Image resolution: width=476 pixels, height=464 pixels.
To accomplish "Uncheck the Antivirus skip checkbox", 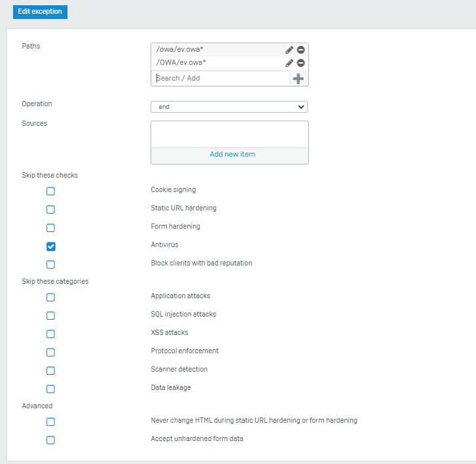I will point(50,246).
